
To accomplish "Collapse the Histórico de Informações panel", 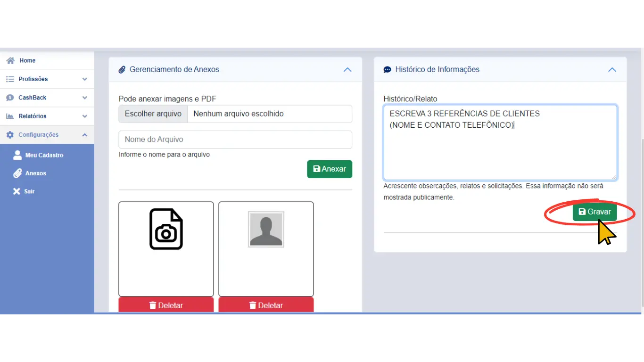I will 612,69.
